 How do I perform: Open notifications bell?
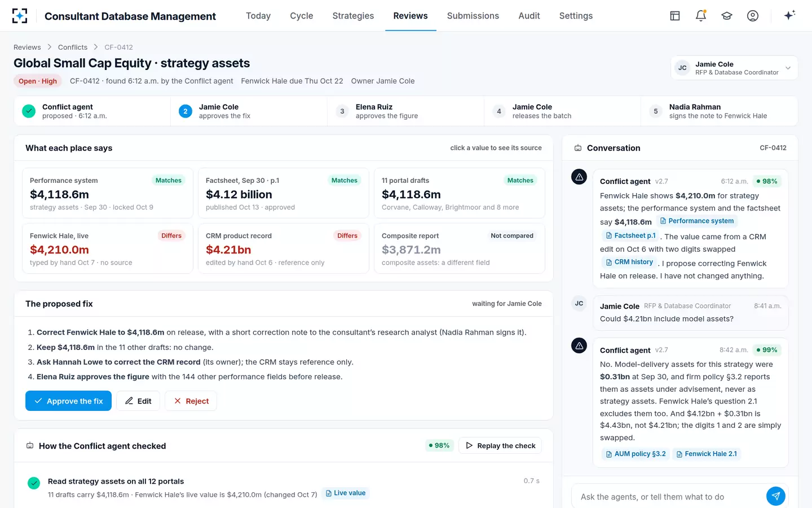pyautogui.click(x=701, y=16)
